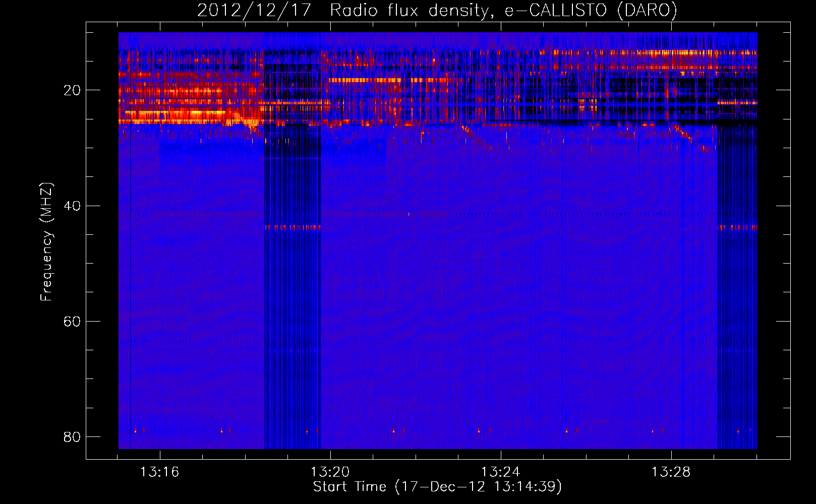
Task: Click the '40' frequency tick label
Action: coord(72,206)
